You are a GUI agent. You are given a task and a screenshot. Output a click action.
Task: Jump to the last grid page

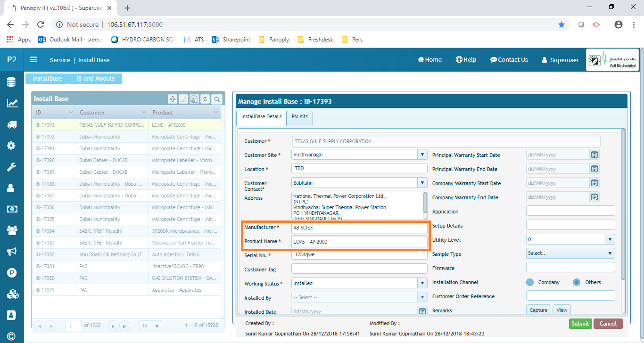coord(124,326)
